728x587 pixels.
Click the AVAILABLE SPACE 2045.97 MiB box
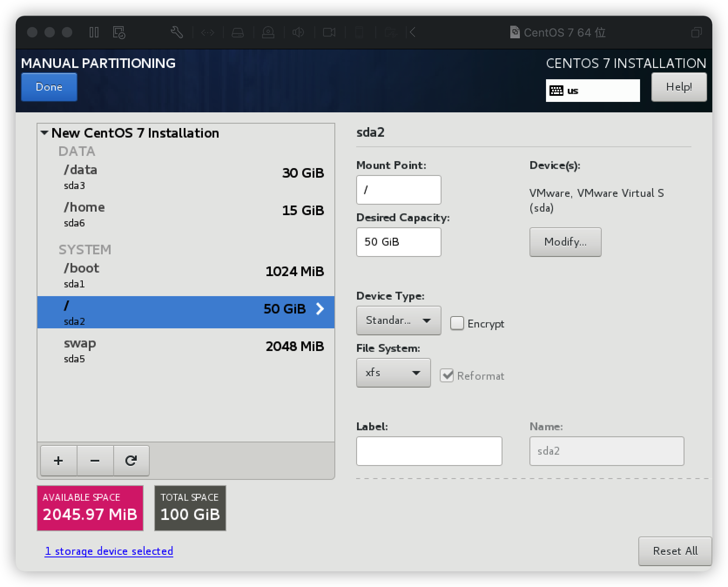click(90, 508)
